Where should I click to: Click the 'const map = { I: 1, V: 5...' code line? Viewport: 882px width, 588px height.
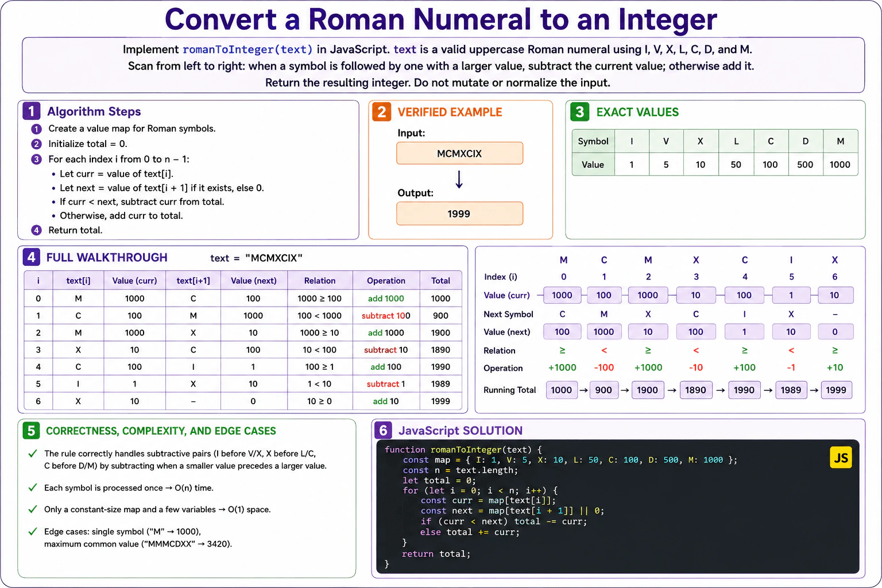click(570, 460)
